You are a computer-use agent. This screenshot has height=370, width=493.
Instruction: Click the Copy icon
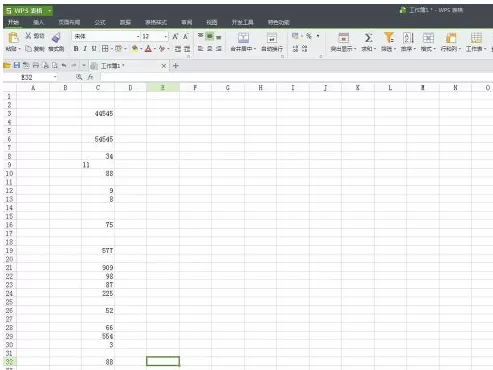[29, 49]
